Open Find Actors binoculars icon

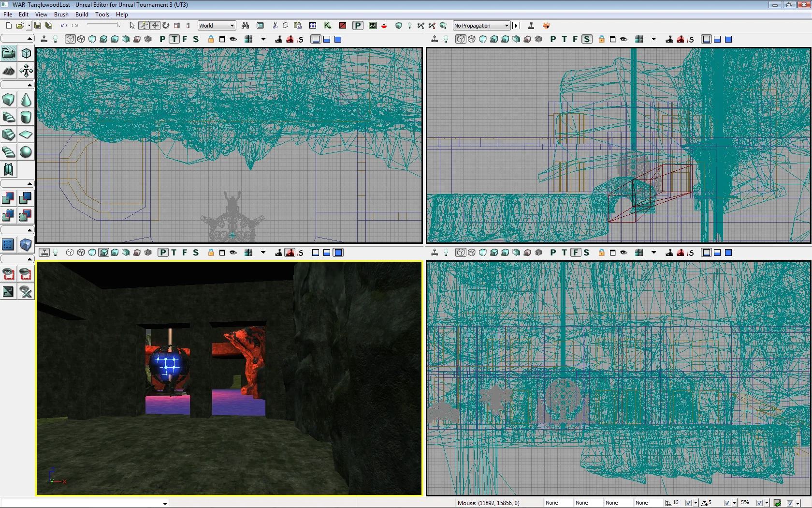tap(246, 26)
